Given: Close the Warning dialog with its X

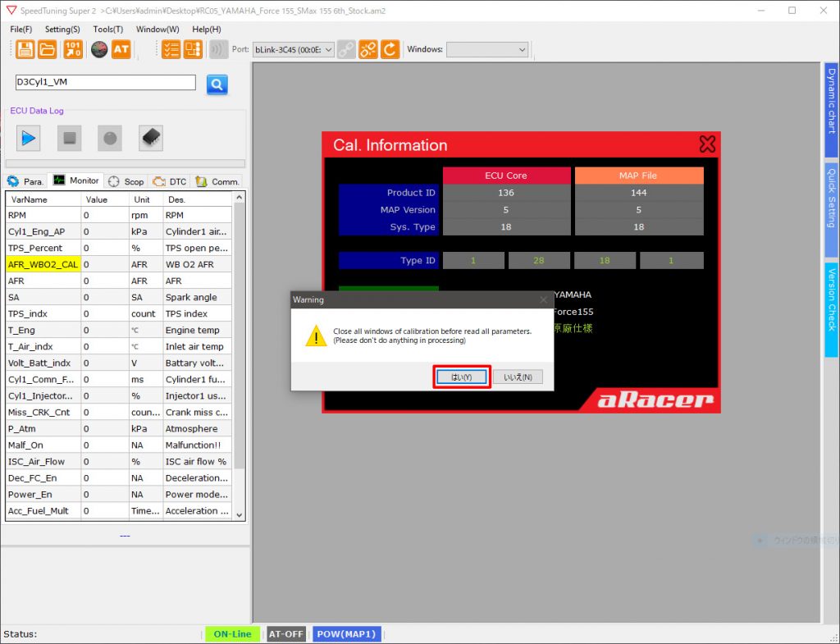Looking at the screenshot, I should coord(543,299).
